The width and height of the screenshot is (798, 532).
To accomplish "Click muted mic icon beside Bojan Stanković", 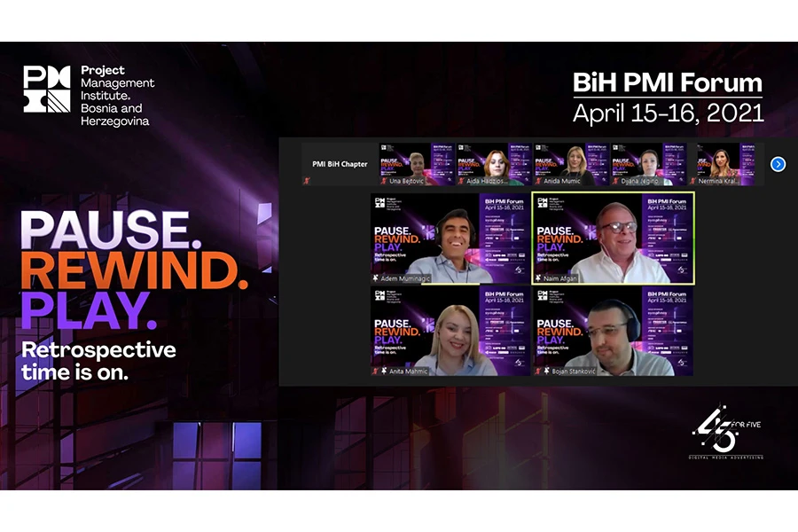I will [x=538, y=372].
